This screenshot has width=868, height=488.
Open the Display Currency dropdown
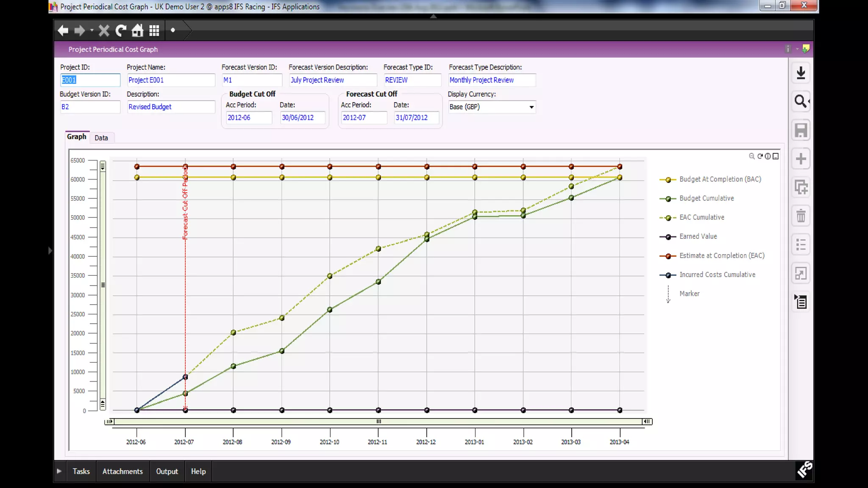[531, 107]
